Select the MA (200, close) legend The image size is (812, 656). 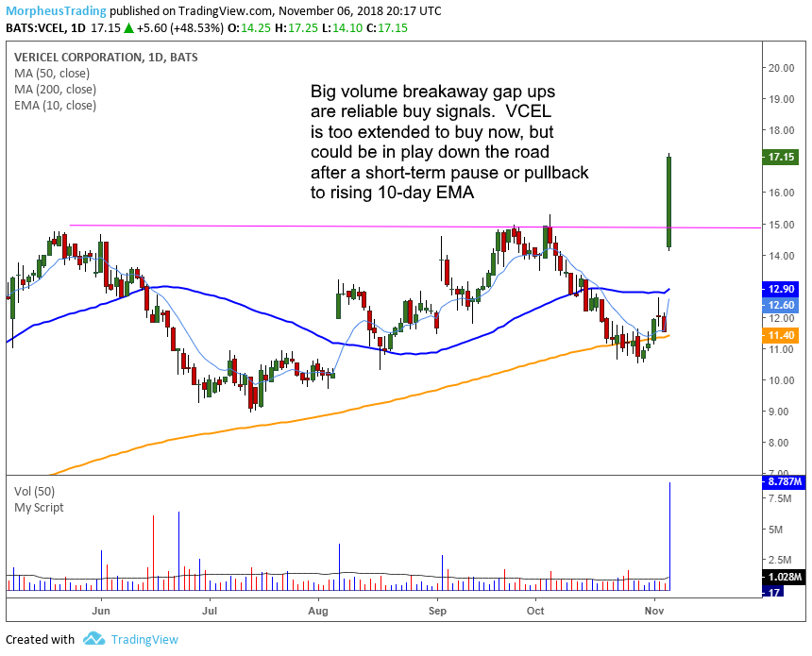[x=55, y=89]
